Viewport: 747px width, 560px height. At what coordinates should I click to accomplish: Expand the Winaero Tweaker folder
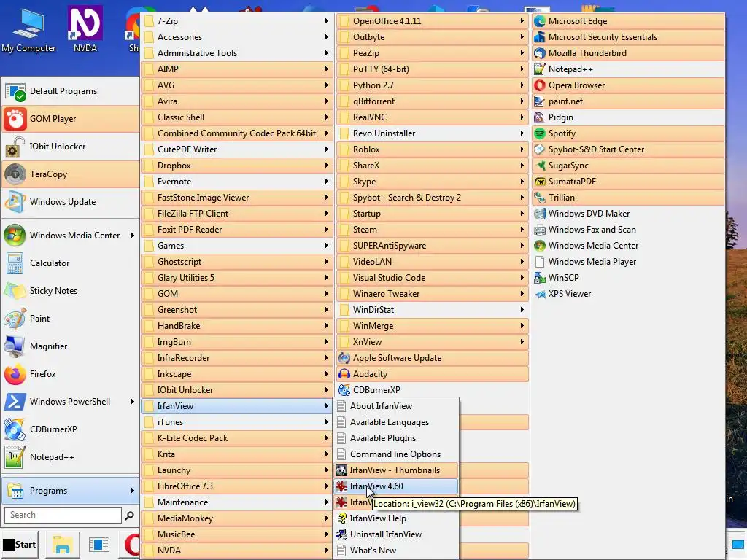coord(433,293)
